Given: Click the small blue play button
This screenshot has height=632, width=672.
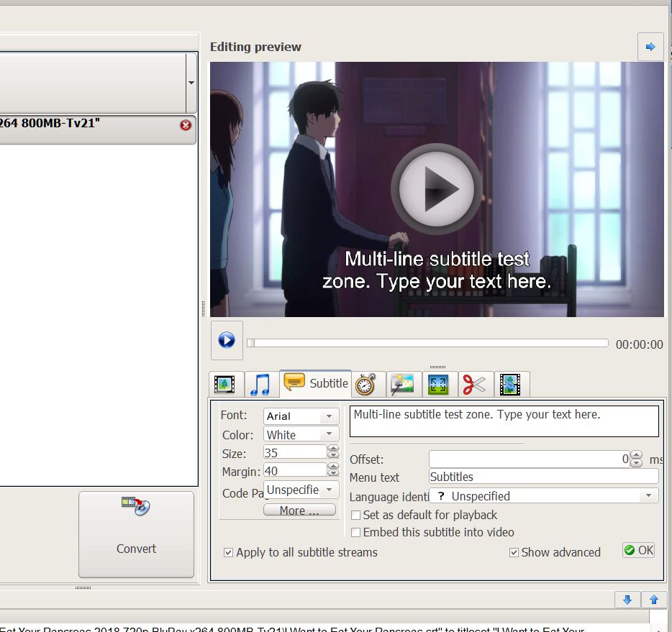Looking at the screenshot, I should pyautogui.click(x=227, y=340).
